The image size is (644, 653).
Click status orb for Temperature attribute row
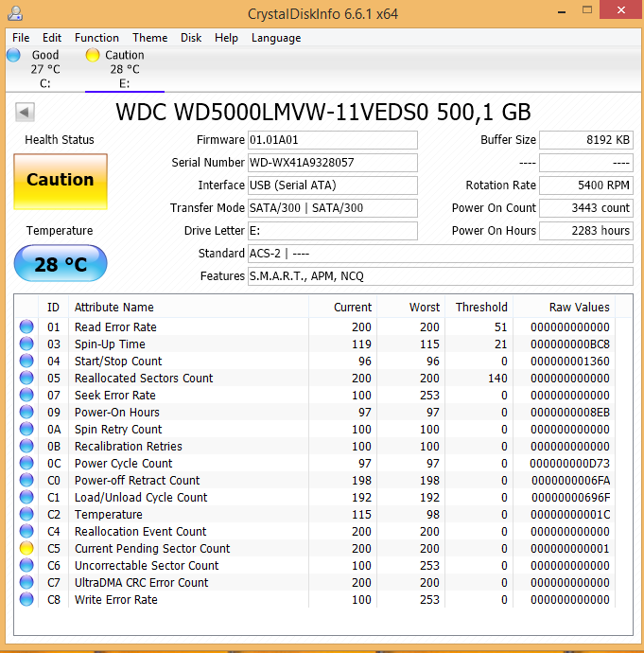click(x=26, y=515)
